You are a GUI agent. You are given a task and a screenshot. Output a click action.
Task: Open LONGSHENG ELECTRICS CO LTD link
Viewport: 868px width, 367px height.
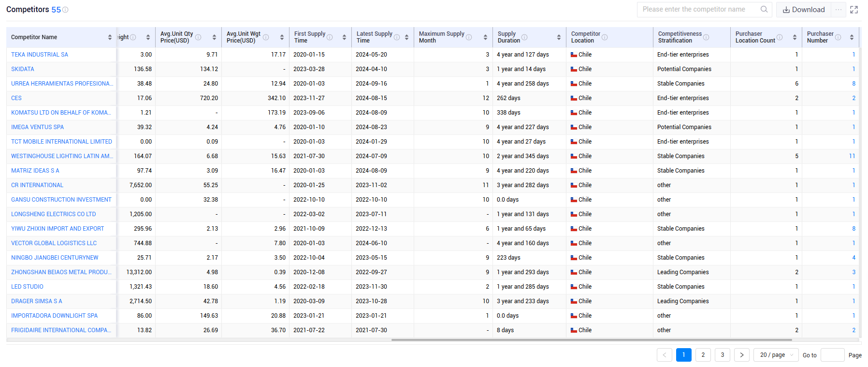coord(54,214)
